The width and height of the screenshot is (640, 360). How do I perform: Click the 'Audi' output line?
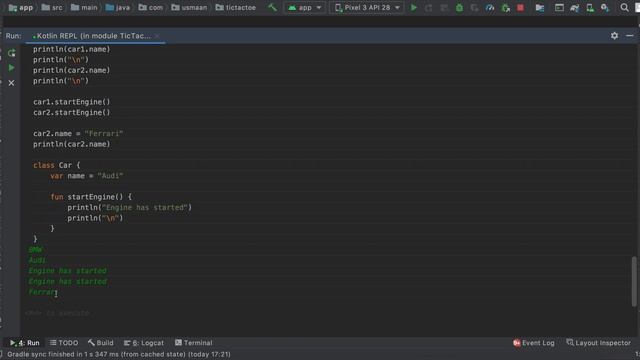tap(37, 260)
